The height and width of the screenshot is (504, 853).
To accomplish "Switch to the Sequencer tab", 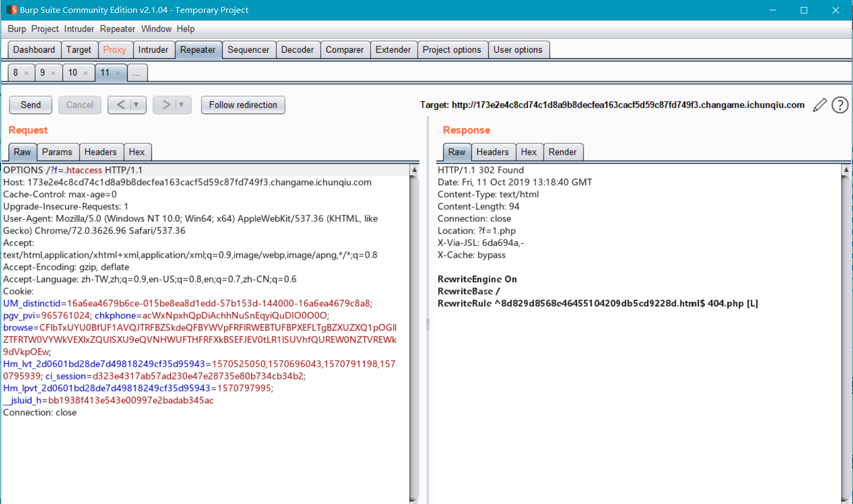I will click(248, 50).
